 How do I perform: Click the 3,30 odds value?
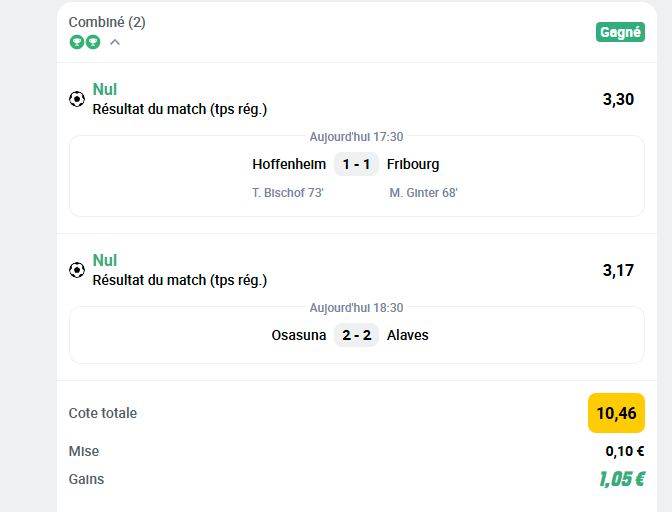pos(618,99)
